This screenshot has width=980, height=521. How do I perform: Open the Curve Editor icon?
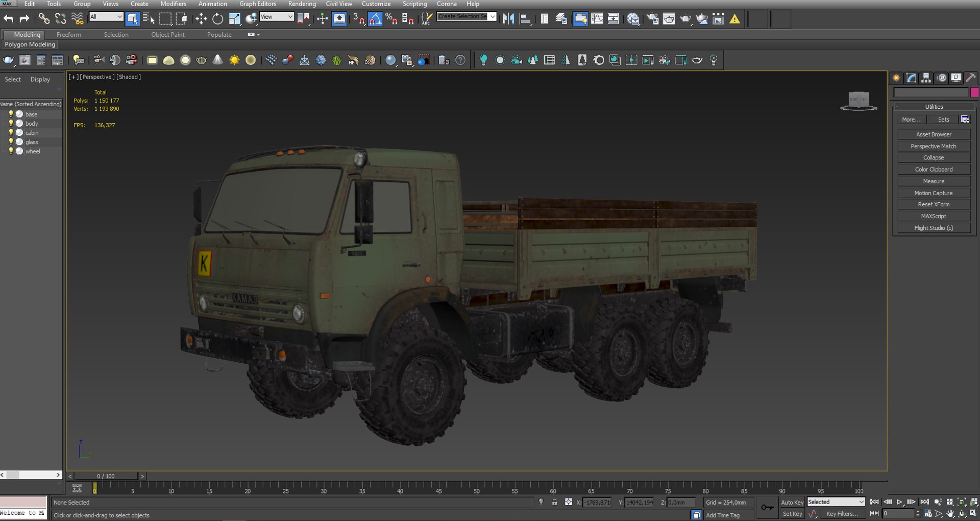(597, 19)
